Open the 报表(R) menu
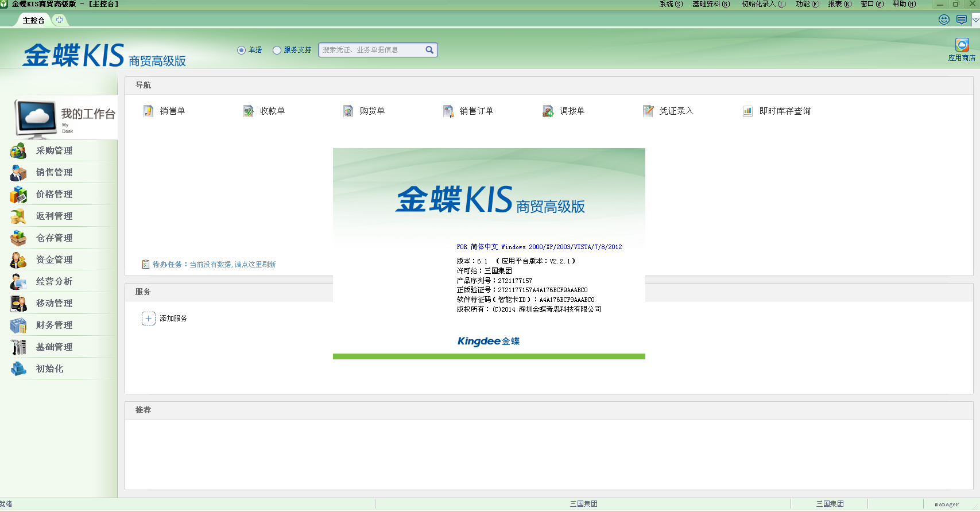 [840, 4]
